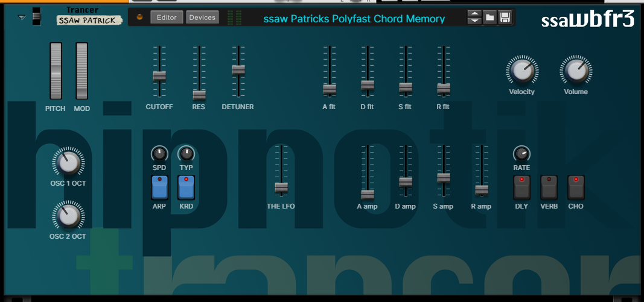The height and width of the screenshot is (302, 644).
Task: Click the OSC 1 OCT knob
Action: [68, 162]
